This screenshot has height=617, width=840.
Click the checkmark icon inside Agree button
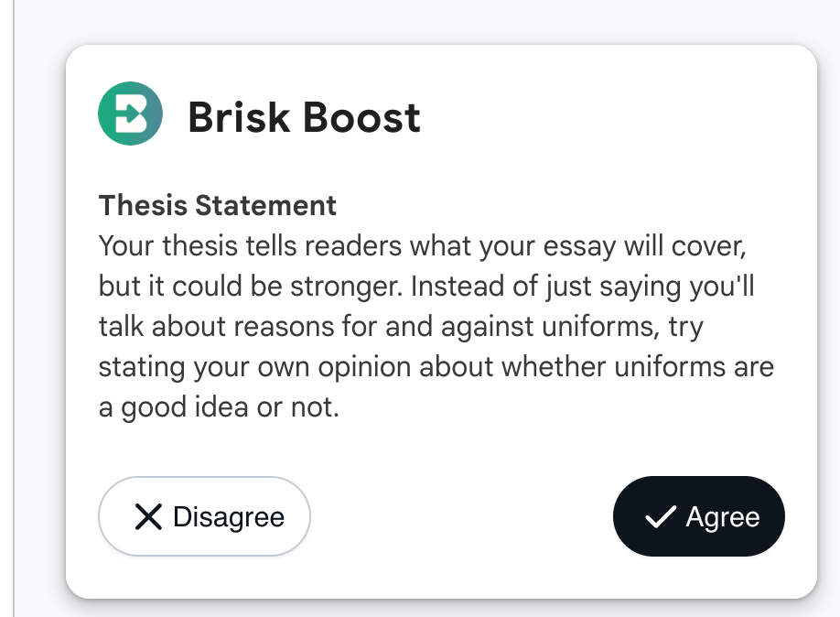coord(660,517)
